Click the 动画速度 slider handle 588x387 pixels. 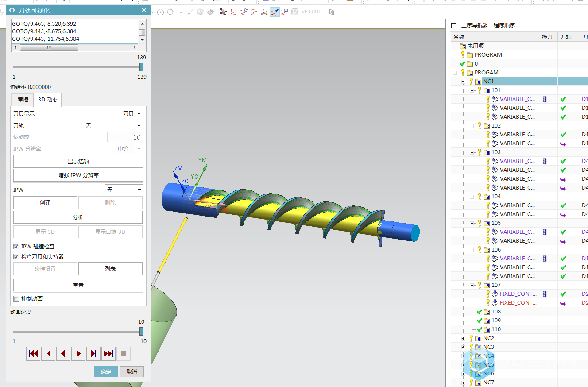[x=142, y=332]
